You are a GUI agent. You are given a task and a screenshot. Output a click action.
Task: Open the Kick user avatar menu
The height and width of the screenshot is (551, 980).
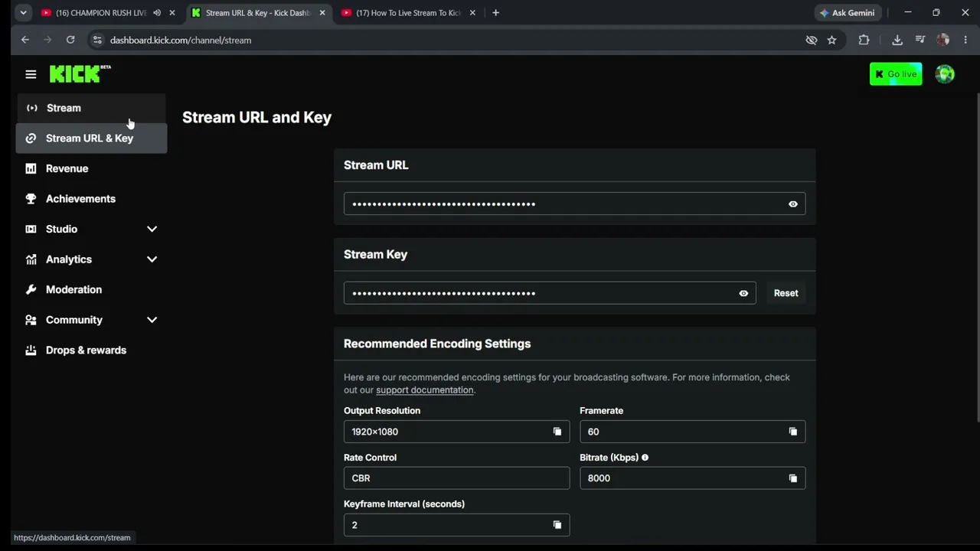click(945, 74)
